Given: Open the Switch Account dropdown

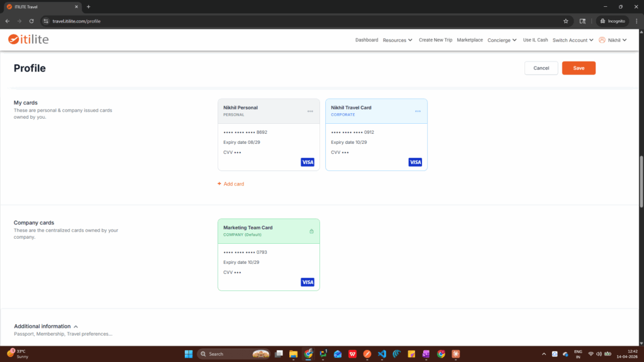Looking at the screenshot, I should coord(573,40).
